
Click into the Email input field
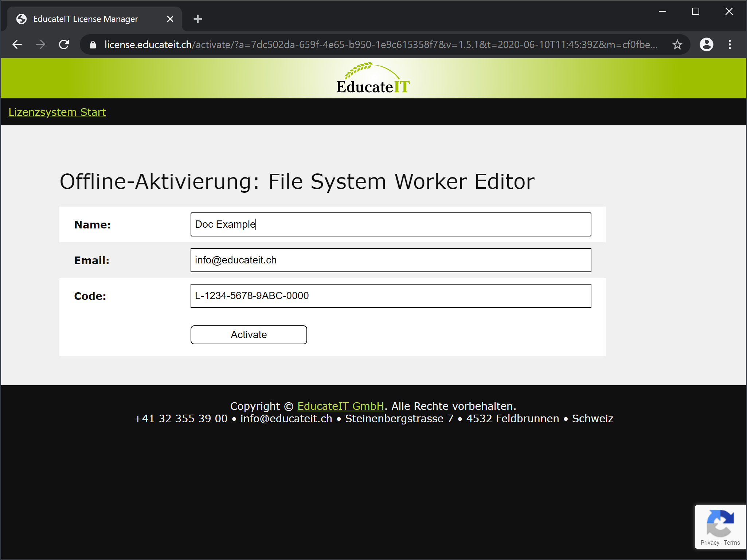pyautogui.click(x=391, y=260)
